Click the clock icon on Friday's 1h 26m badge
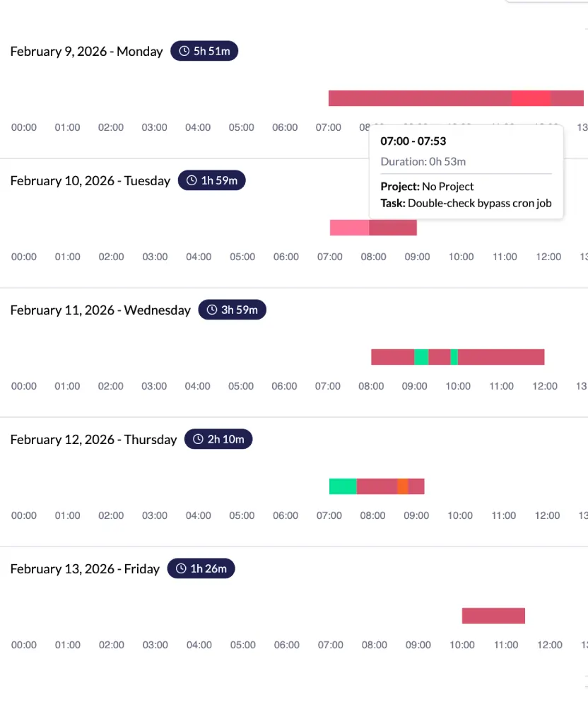This screenshot has height=707, width=588. coord(180,568)
